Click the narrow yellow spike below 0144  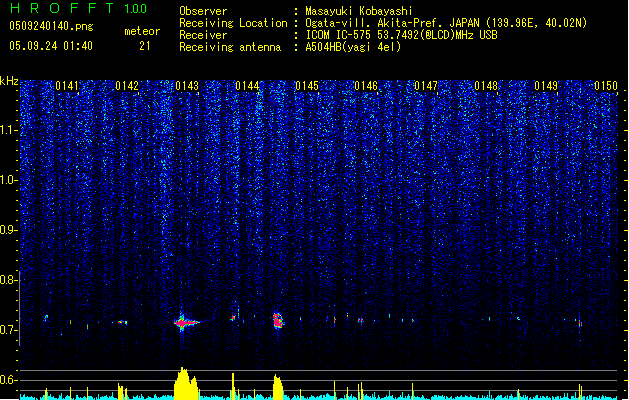click(233, 386)
